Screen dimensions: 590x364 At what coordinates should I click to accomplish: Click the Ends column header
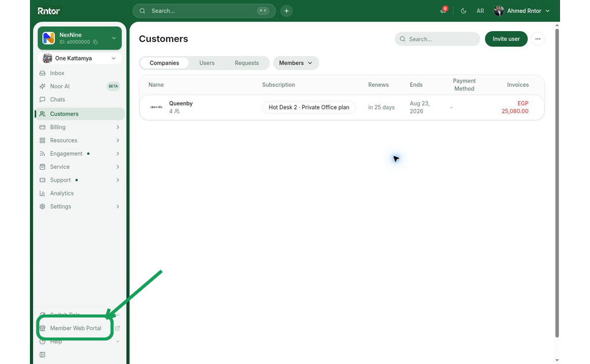(x=416, y=85)
